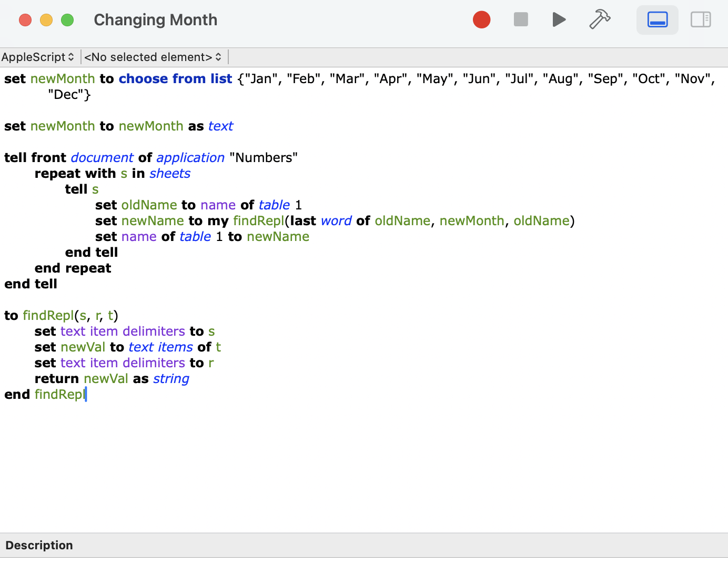This screenshot has height=563, width=728.
Task: Click the 'set name of table 1 to newName' line
Action: [202, 237]
